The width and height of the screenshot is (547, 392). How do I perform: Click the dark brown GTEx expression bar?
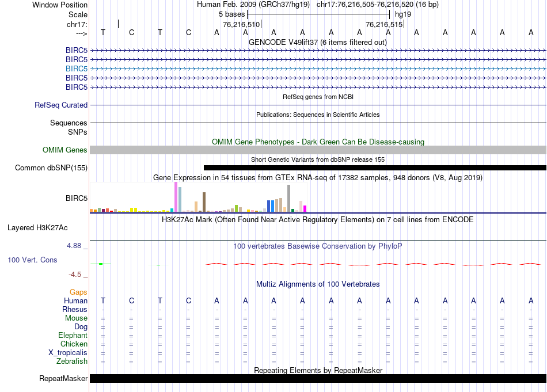click(204, 202)
